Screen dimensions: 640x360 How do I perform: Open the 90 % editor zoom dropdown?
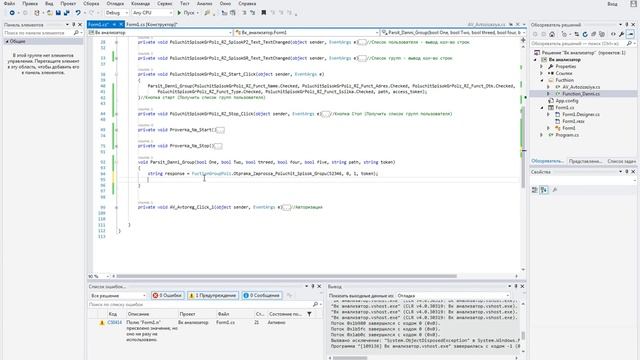click(98, 276)
